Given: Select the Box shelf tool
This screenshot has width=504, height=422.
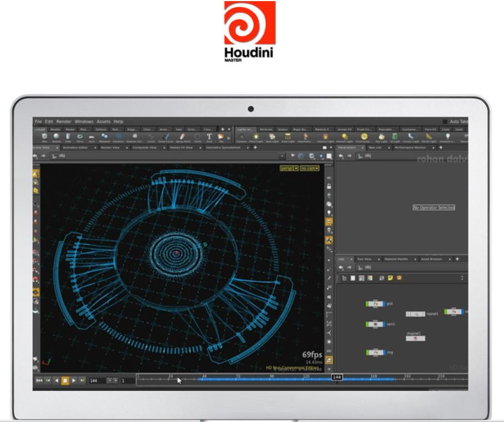Looking at the screenshot, I should 44,137.
